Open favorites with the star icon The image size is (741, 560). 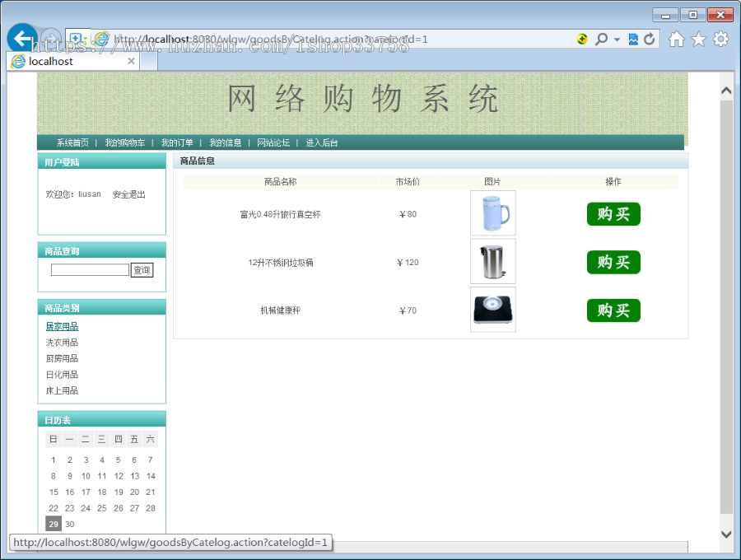(698, 39)
